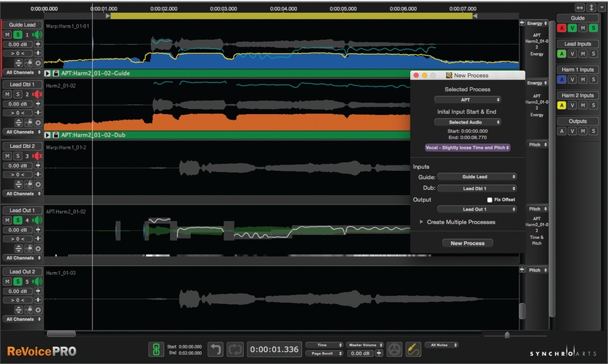Viewport: 608px width, 364px height.
Task: Click the New Process button
Action: pyautogui.click(x=467, y=243)
